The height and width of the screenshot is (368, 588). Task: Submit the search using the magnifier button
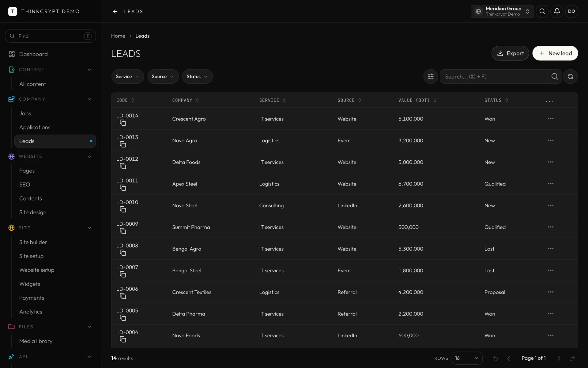point(555,77)
